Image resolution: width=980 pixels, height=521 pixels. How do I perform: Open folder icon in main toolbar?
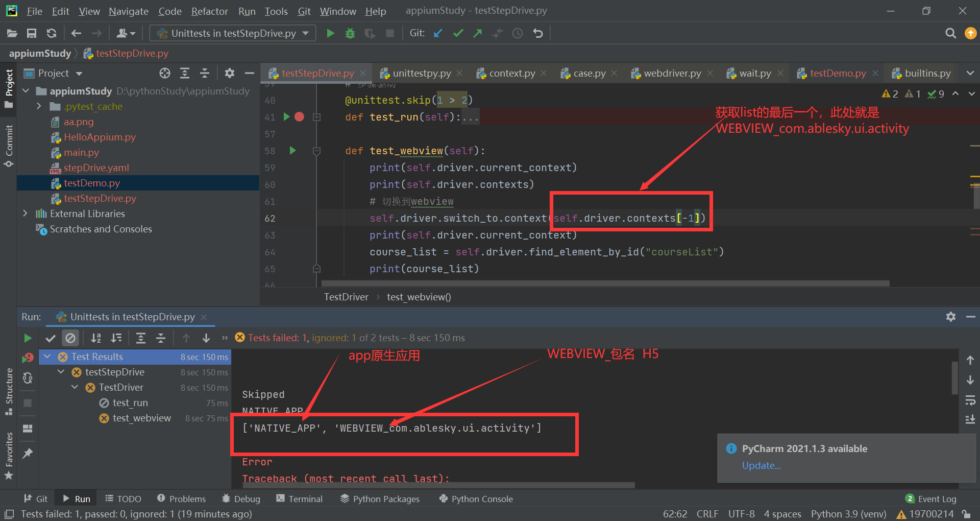tap(12, 33)
